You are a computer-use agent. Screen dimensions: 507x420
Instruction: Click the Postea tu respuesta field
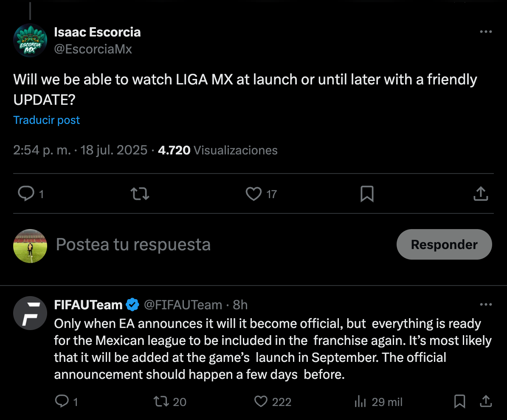[133, 244]
